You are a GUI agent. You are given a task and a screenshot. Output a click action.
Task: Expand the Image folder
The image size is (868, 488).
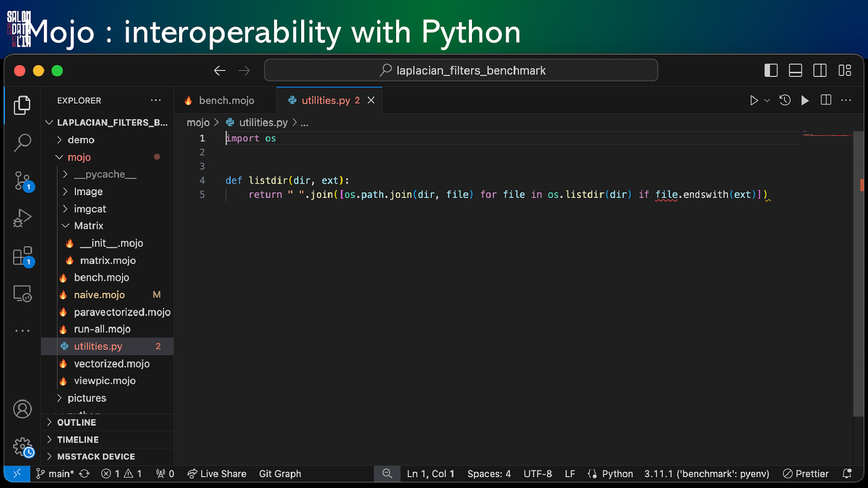(107, 191)
